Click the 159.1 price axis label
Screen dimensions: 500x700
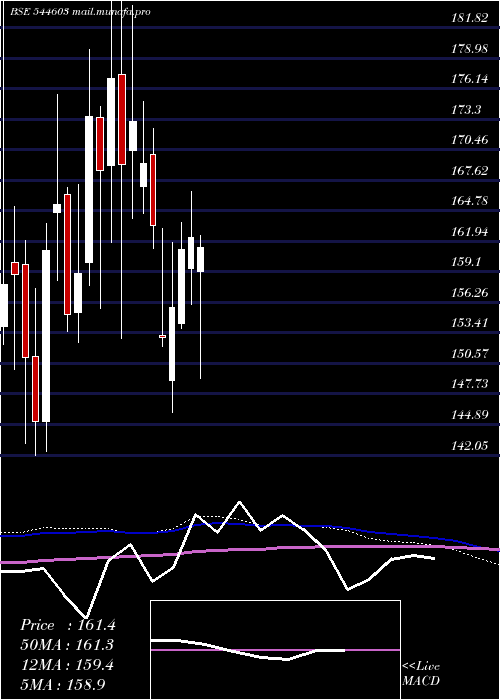point(466,262)
